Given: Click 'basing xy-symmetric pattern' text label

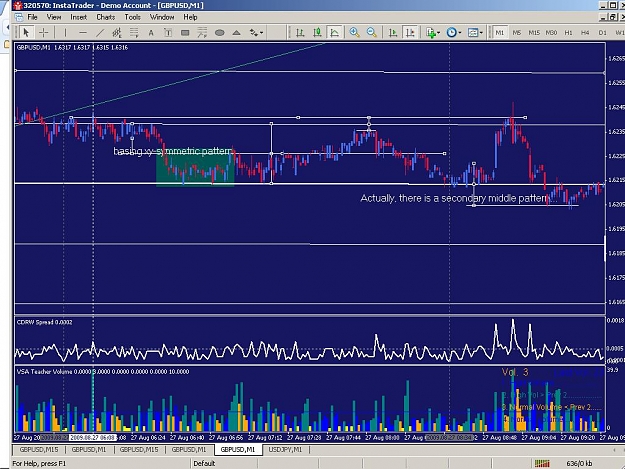Looking at the screenshot, I should pyautogui.click(x=173, y=151).
